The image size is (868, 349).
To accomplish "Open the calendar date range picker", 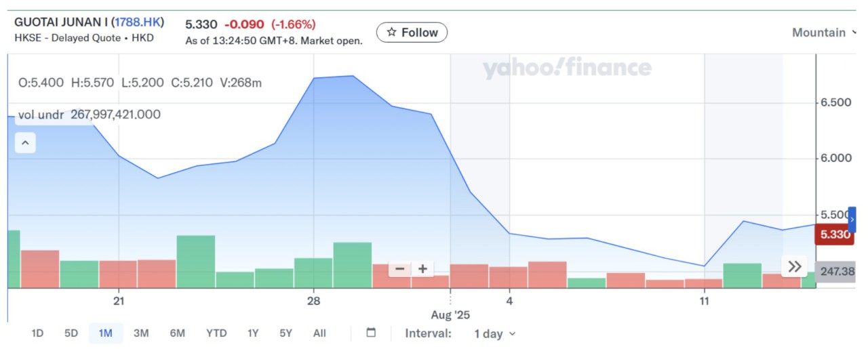I will [x=371, y=333].
